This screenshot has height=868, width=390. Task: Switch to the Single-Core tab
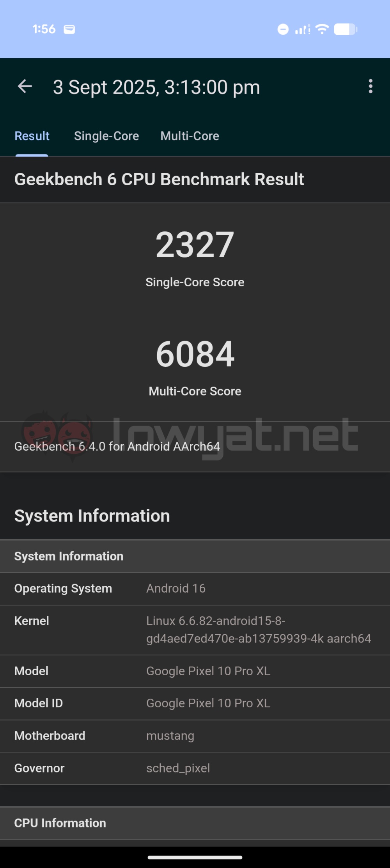(x=106, y=136)
